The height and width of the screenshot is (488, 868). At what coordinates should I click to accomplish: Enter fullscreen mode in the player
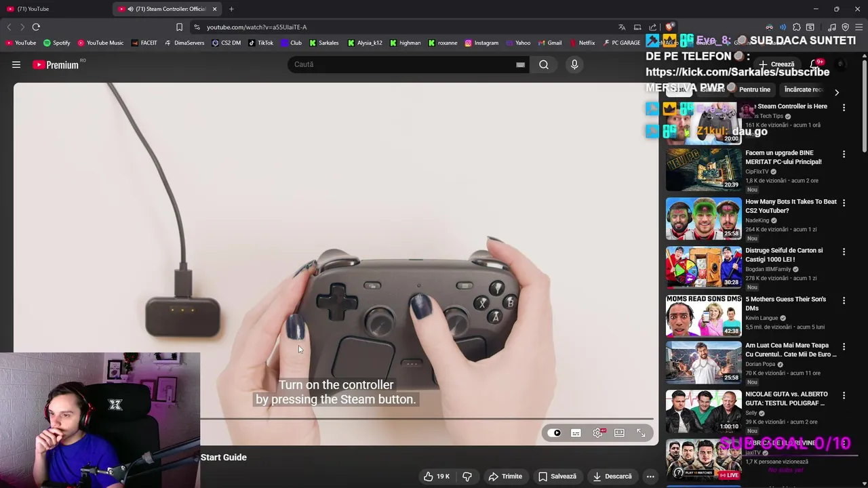641,433
